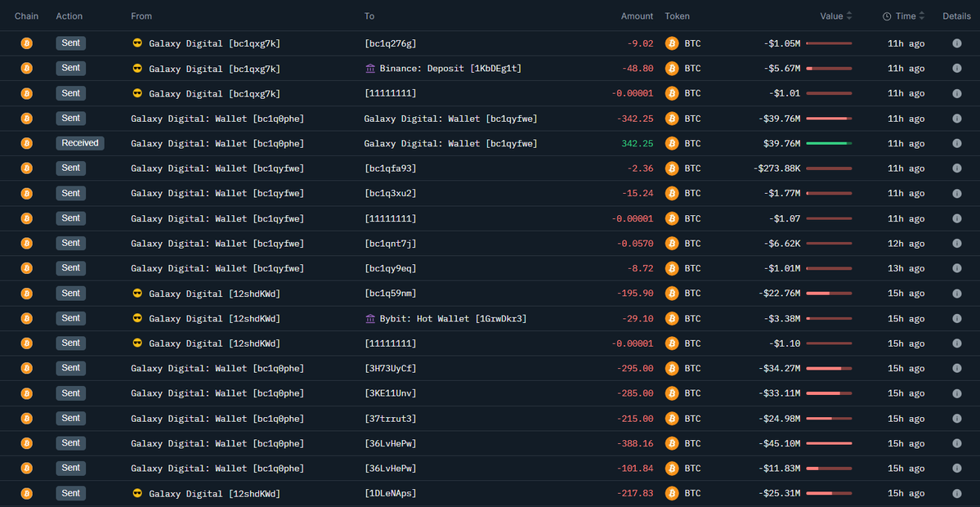Screen dimensions: 980x507
Task: Click the Chain column header
Action: coord(26,16)
